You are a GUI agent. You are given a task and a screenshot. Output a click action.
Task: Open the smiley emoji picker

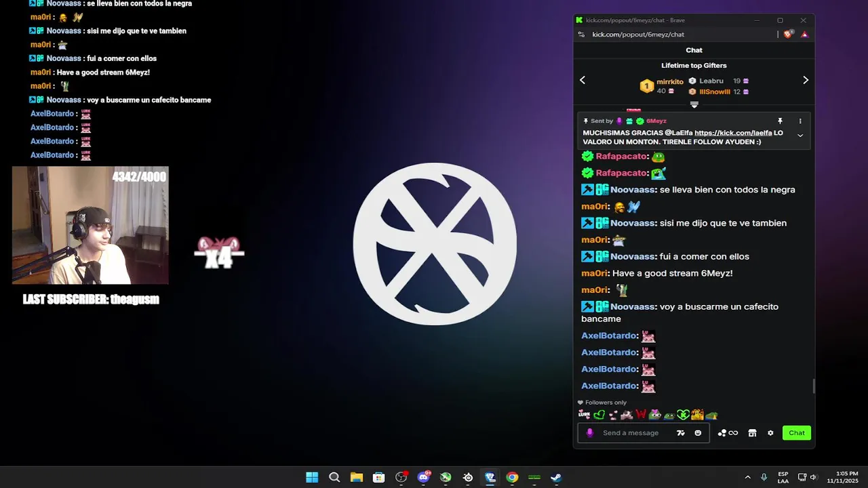coord(698,432)
